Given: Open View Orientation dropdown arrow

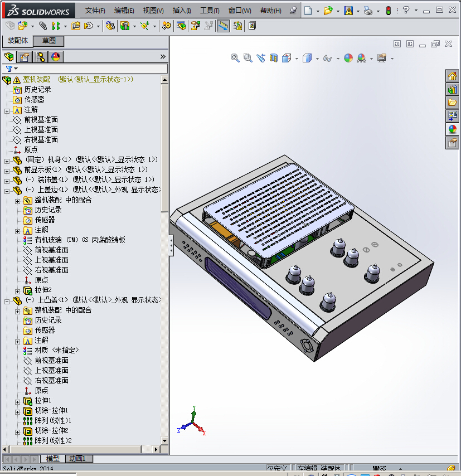Looking at the screenshot, I should coord(297,59).
